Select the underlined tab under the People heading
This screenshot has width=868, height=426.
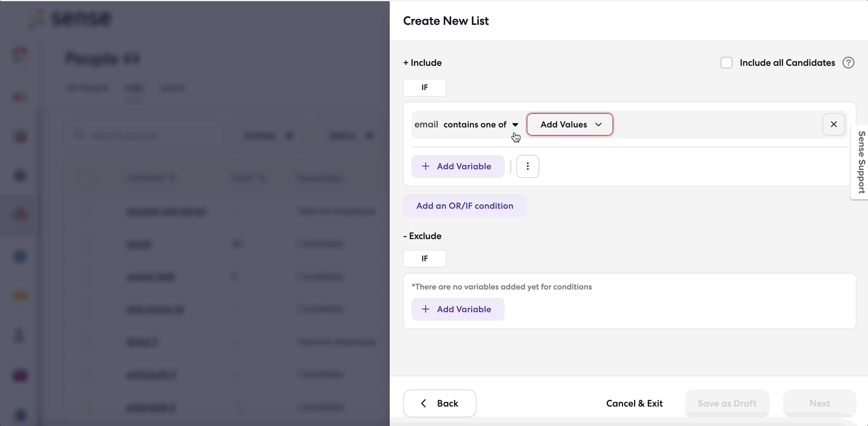(x=134, y=87)
